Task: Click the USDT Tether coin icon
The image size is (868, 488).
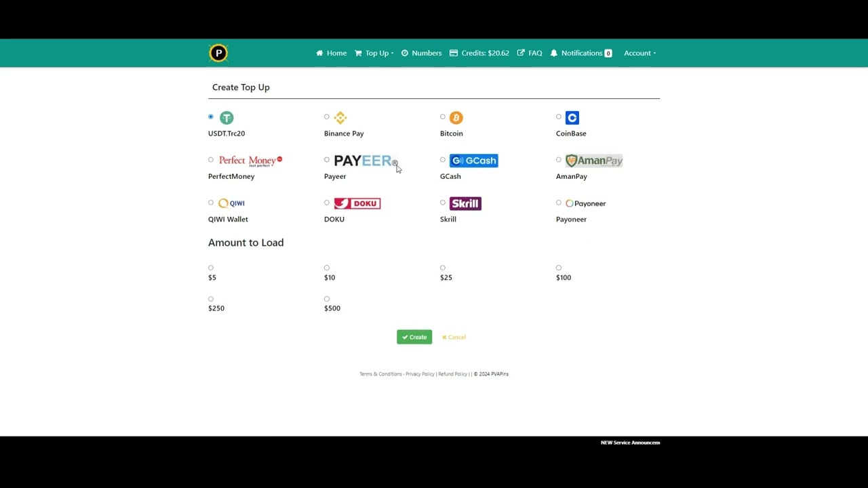Action: click(226, 118)
